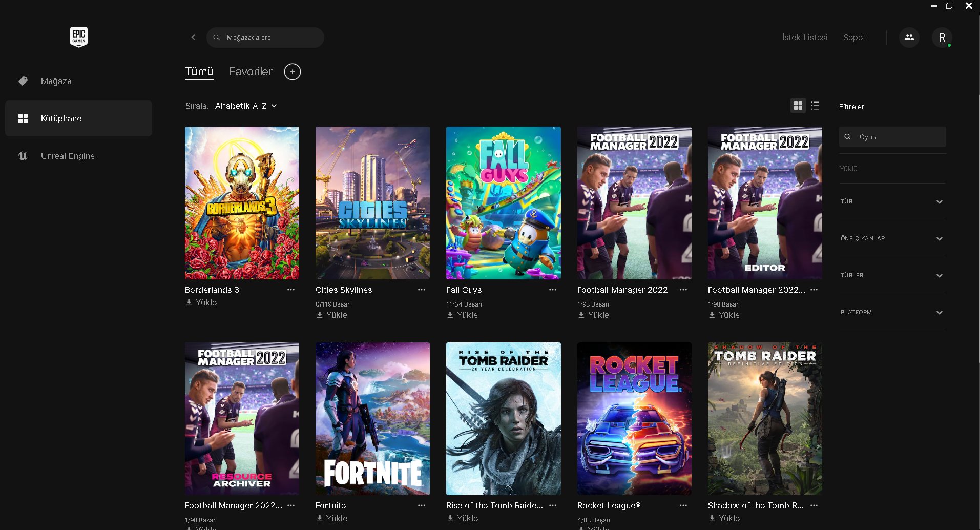Screen dimensions: 980x530
Task: Expand the ÖNE ÇIKANLAR filter
Action: point(892,238)
